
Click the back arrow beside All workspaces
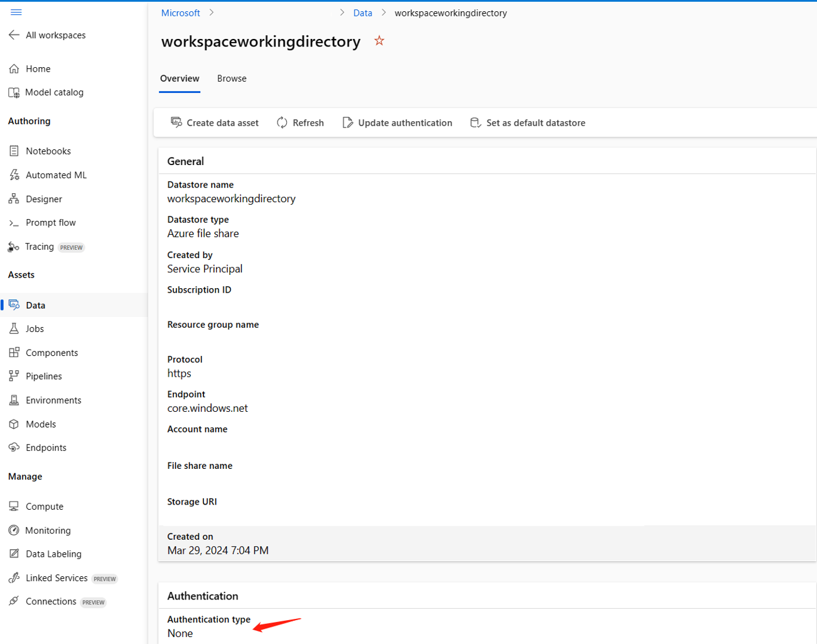[x=14, y=35]
